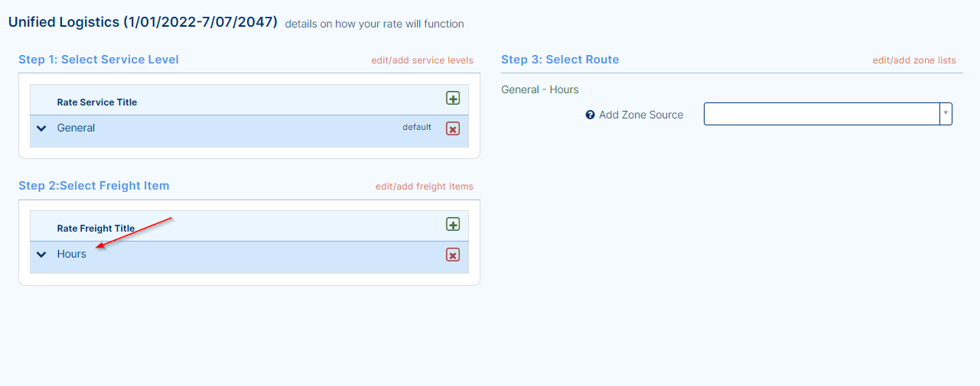Expand the Hours freight item chevron
980x386 pixels.
click(41, 255)
